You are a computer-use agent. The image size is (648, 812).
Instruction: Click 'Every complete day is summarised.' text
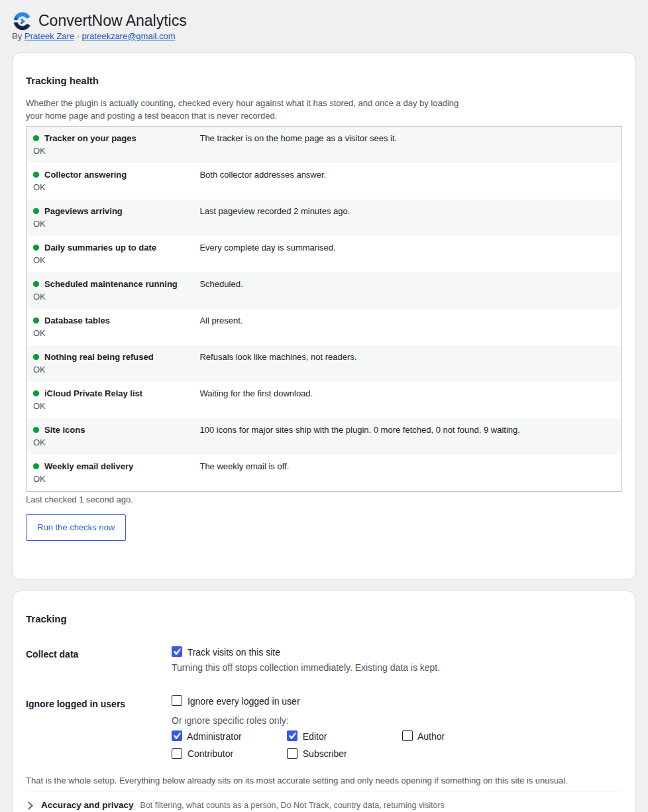tap(268, 248)
